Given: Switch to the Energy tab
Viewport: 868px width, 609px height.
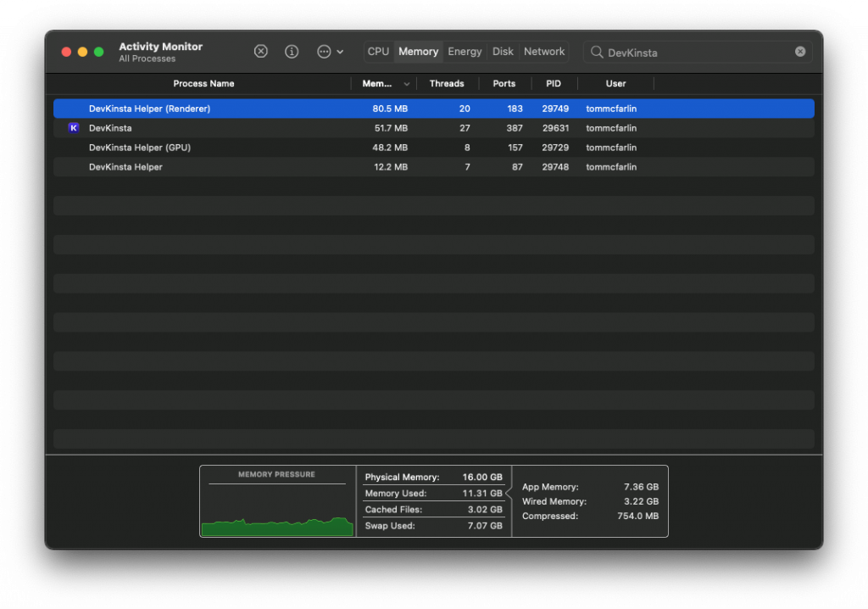Looking at the screenshot, I should 465,52.
